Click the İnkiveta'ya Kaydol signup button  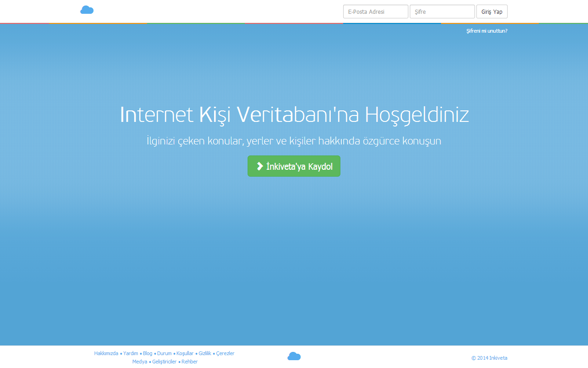tap(294, 166)
